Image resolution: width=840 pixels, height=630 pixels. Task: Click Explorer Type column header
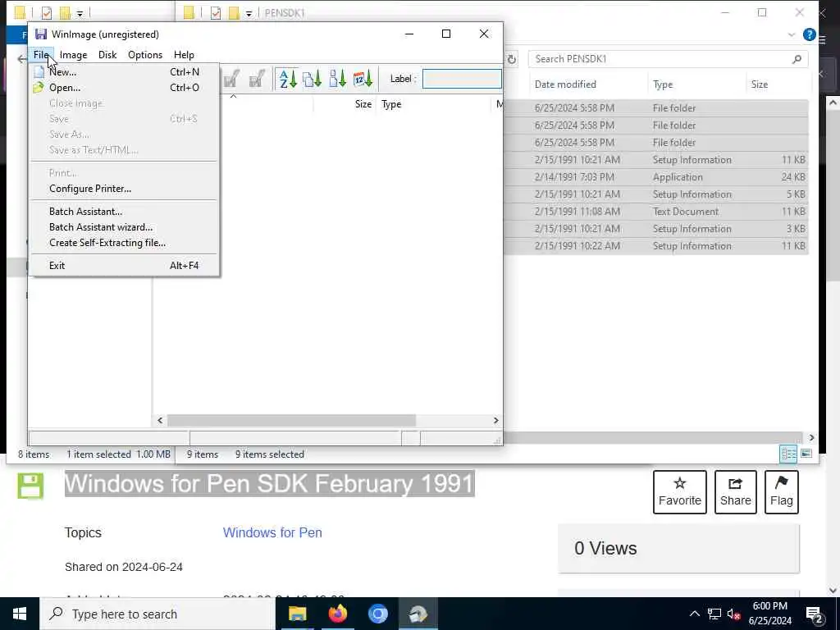click(663, 84)
